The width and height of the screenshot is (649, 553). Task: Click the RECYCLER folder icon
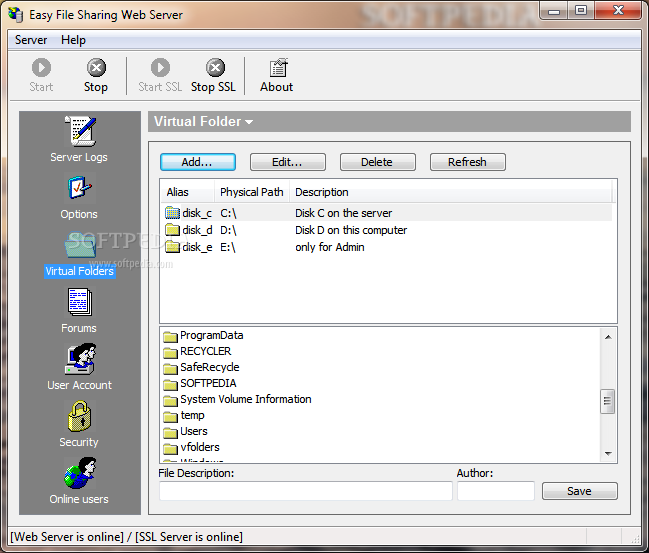(x=170, y=352)
